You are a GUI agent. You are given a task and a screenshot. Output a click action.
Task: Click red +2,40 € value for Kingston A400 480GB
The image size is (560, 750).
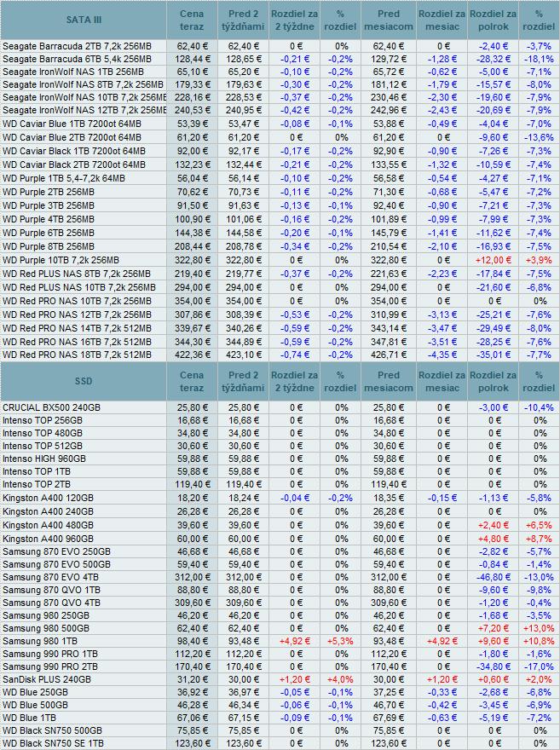(494, 526)
